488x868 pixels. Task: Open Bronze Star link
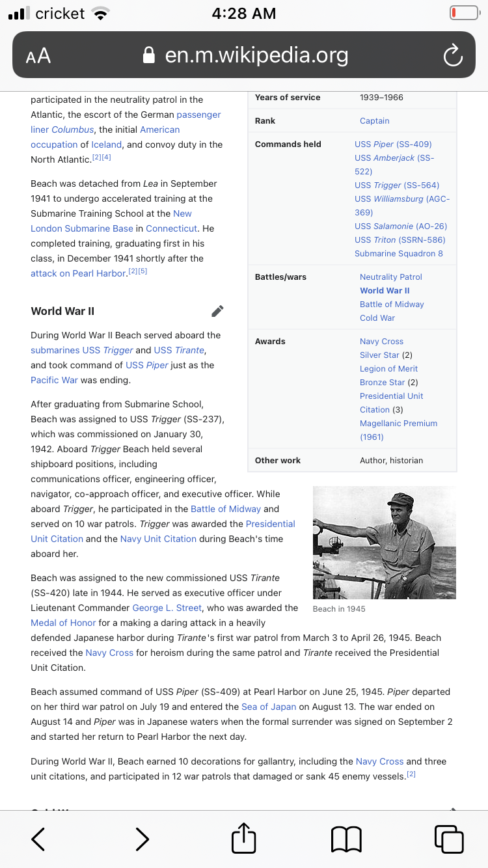click(383, 383)
